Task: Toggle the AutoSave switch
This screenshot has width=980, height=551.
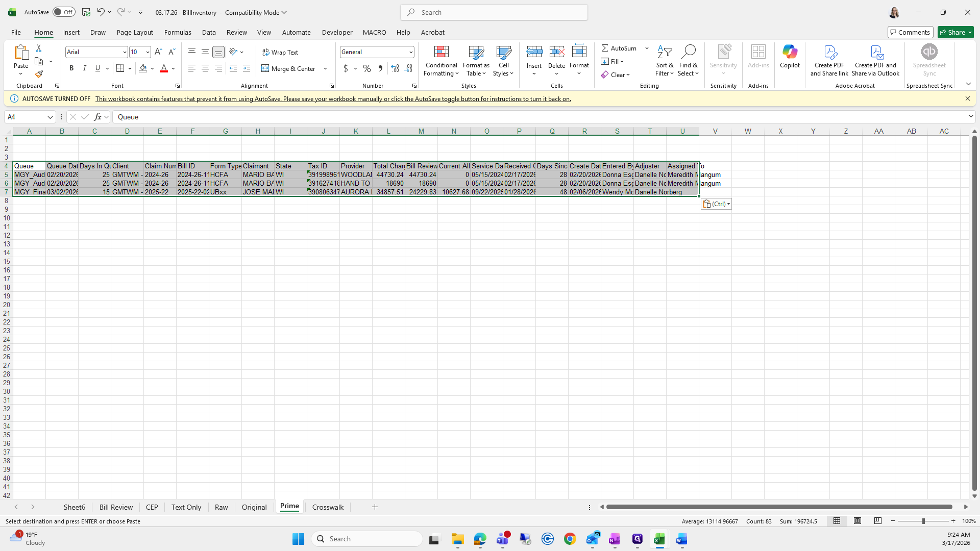Action: [64, 12]
